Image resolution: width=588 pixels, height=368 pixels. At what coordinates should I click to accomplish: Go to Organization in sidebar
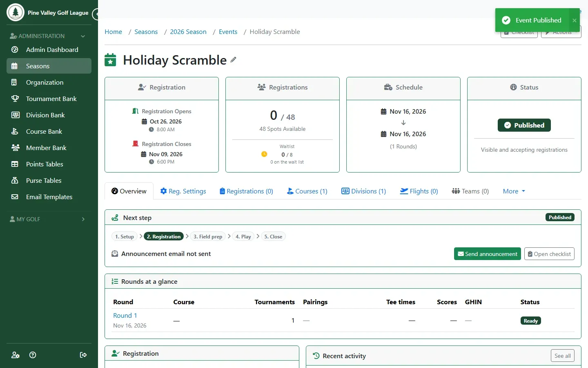[49, 82]
